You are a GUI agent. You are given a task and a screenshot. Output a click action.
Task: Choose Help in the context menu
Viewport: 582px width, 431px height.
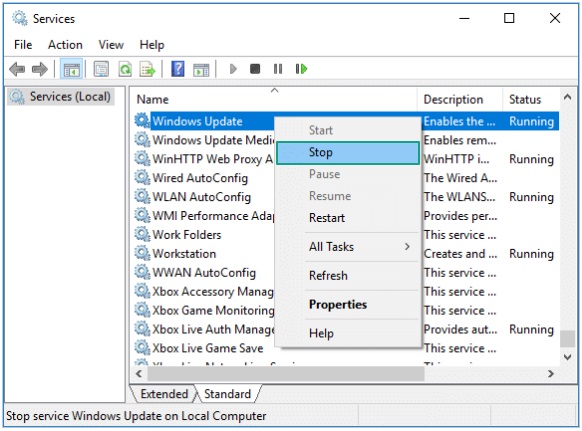(348, 333)
